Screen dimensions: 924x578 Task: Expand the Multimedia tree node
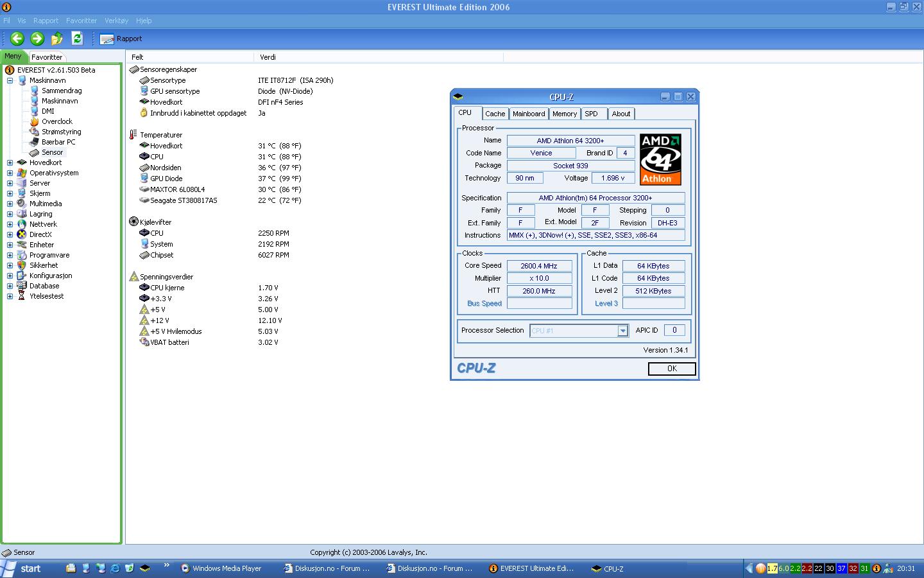[10, 204]
